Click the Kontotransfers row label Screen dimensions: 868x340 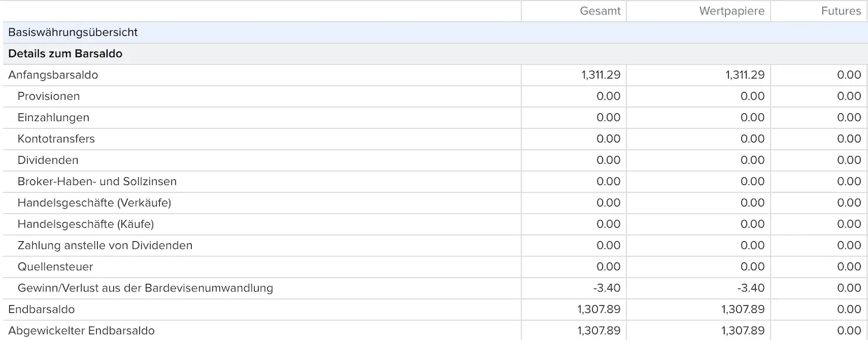(x=56, y=139)
